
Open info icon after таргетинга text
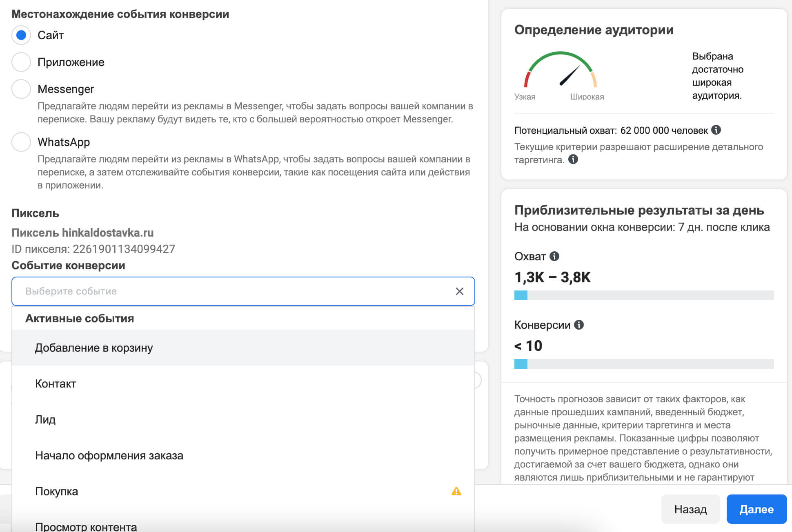click(x=573, y=159)
